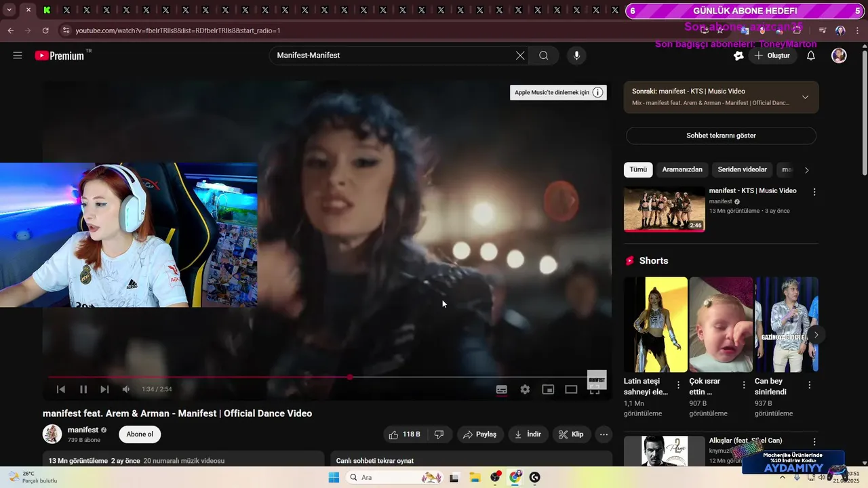Click the browser address bar URL
Screen dimensions: 868x488
tap(178, 30)
